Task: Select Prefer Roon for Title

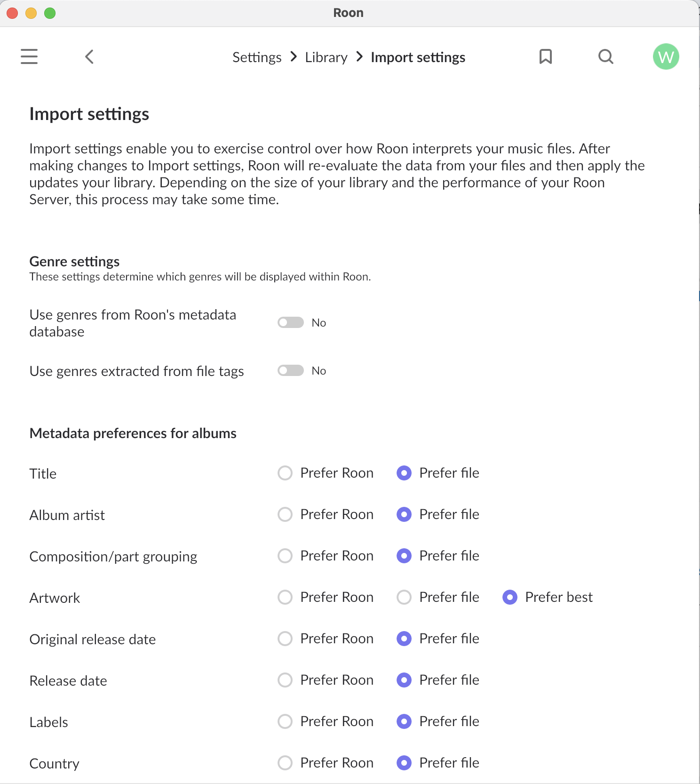Action: click(285, 473)
